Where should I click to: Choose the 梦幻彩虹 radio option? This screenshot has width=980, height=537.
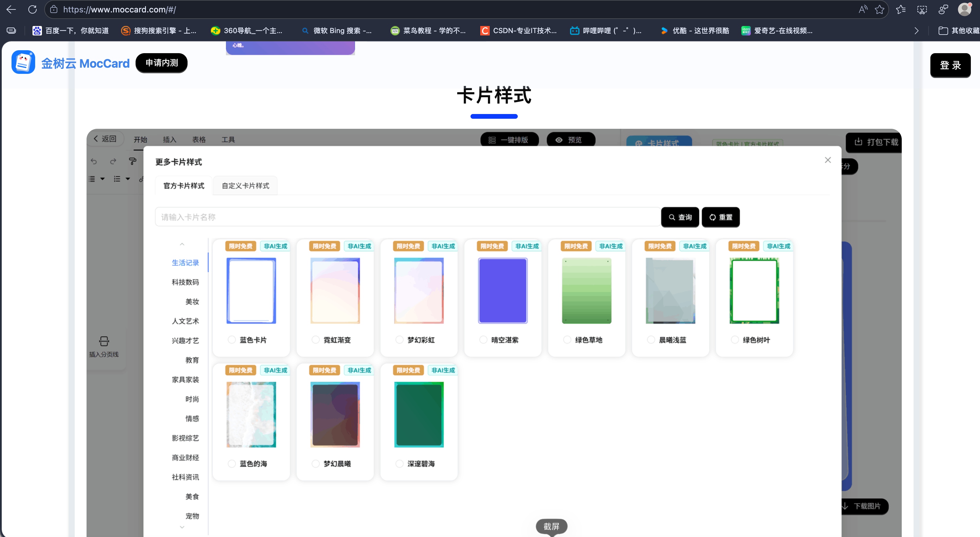tap(399, 339)
